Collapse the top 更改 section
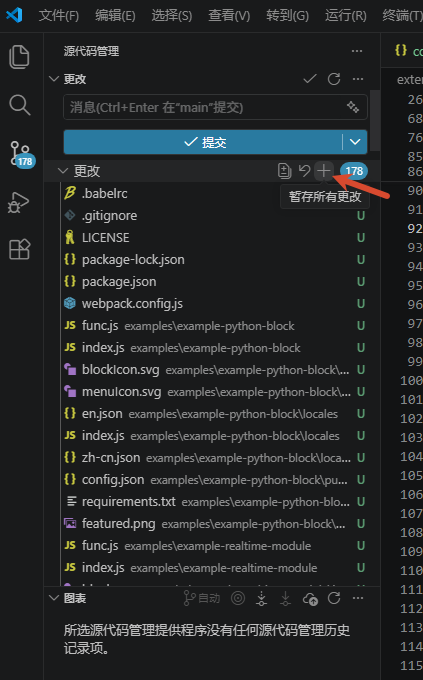The image size is (423, 680). 54,79
